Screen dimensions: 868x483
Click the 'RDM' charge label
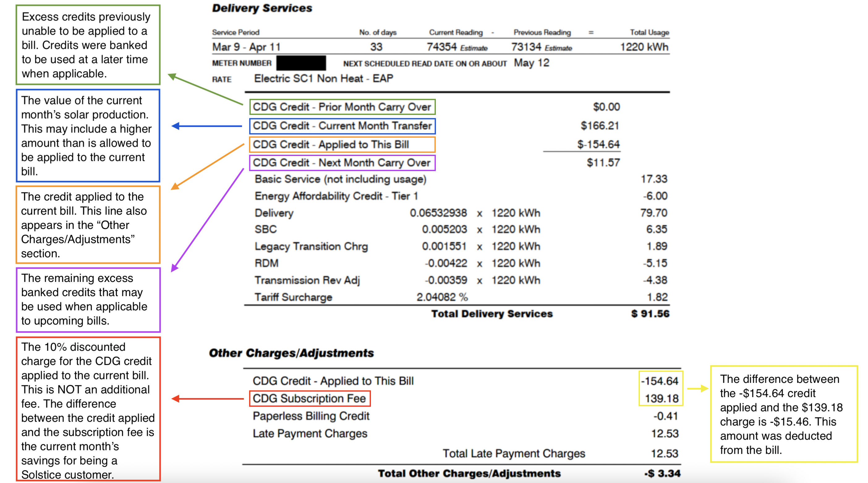pos(266,263)
